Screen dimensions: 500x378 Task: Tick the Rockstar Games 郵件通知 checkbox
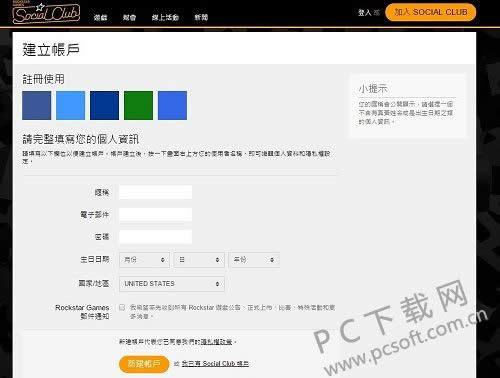point(122,307)
